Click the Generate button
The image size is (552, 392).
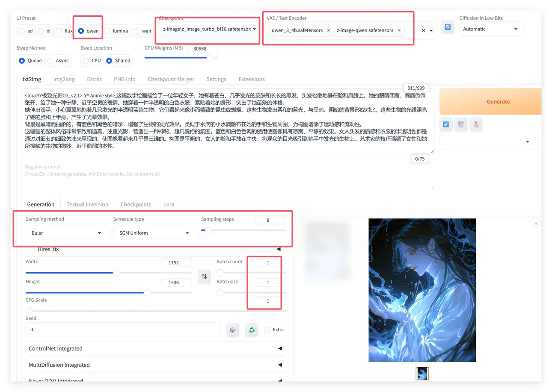coord(498,102)
